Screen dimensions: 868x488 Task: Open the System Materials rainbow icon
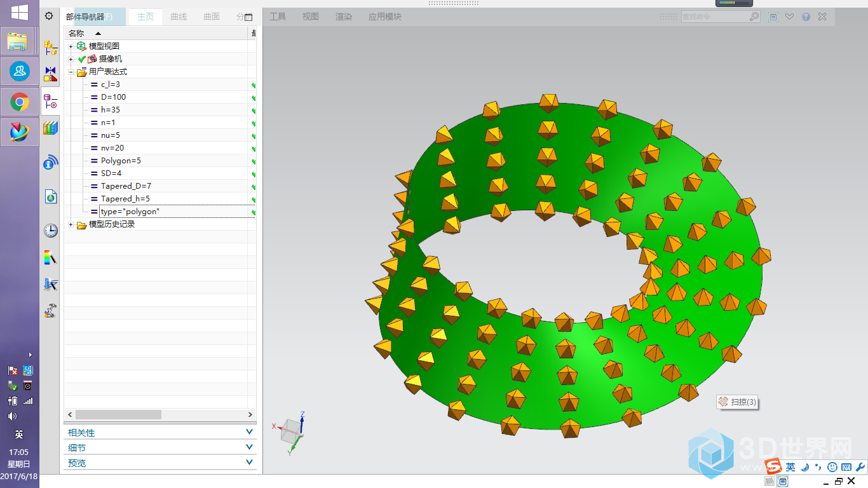(51, 257)
